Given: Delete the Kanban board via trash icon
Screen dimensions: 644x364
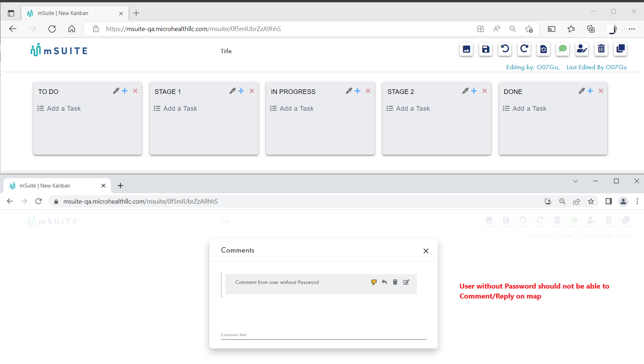Looking at the screenshot, I should click(x=601, y=49).
